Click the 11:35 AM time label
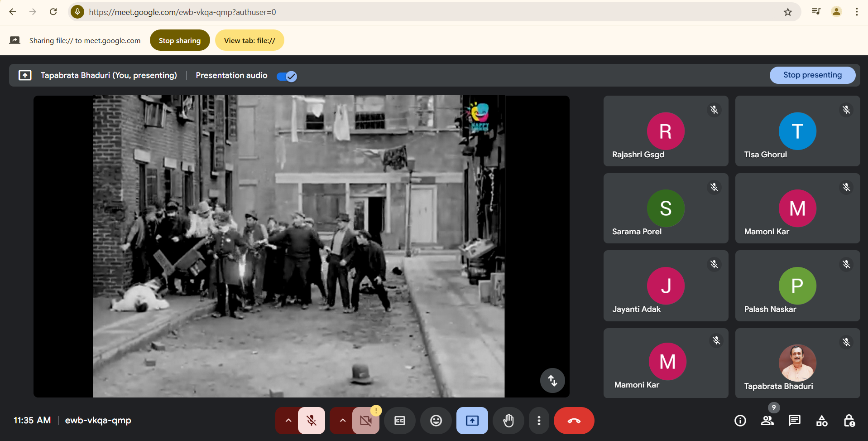The width and height of the screenshot is (868, 441). (32, 420)
